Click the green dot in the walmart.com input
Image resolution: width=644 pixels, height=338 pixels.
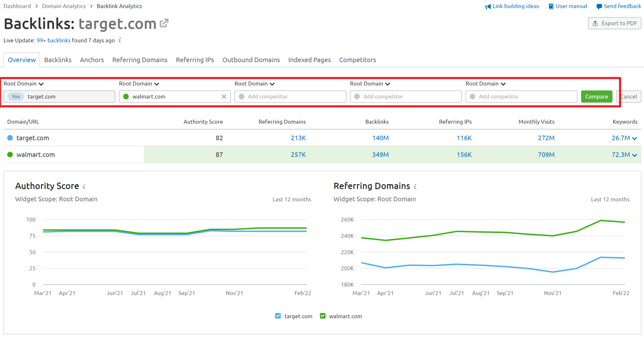coord(126,96)
